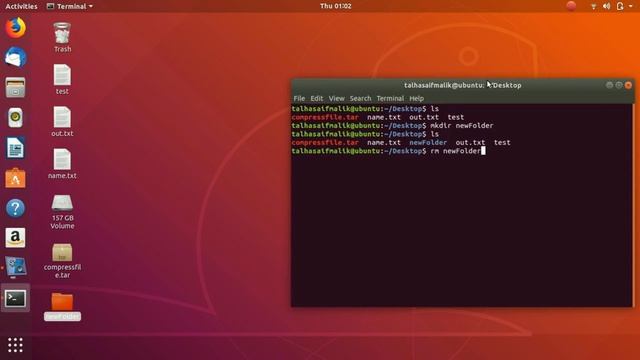This screenshot has width=640, height=360.
Task: Expand the system menu arrow in the top bar
Action: click(631, 7)
